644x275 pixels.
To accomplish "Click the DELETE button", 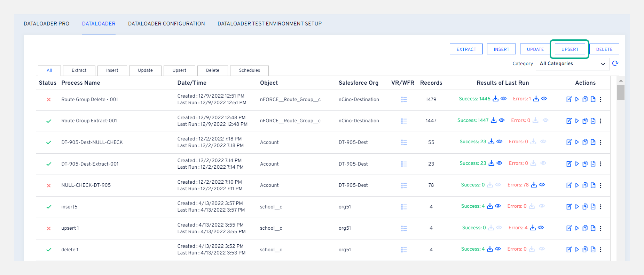I will (604, 49).
